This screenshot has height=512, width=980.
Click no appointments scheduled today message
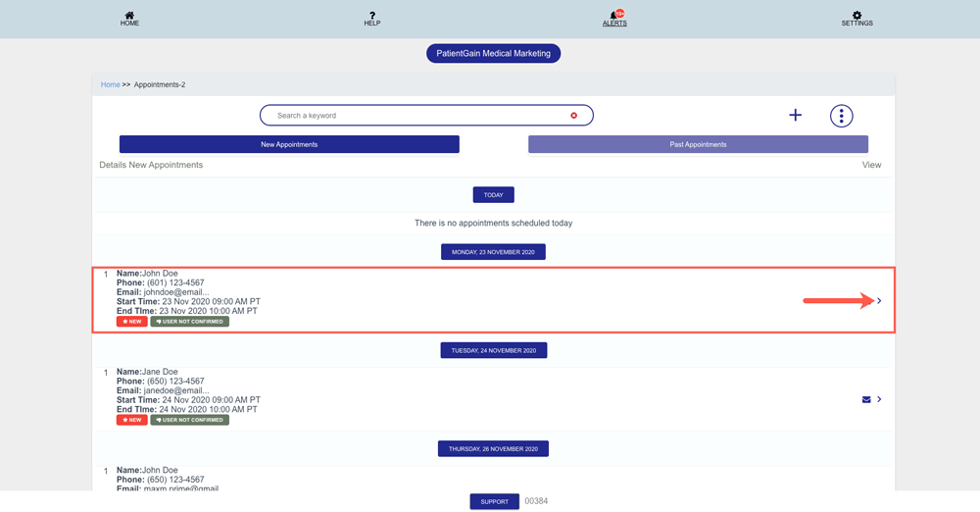click(x=493, y=223)
